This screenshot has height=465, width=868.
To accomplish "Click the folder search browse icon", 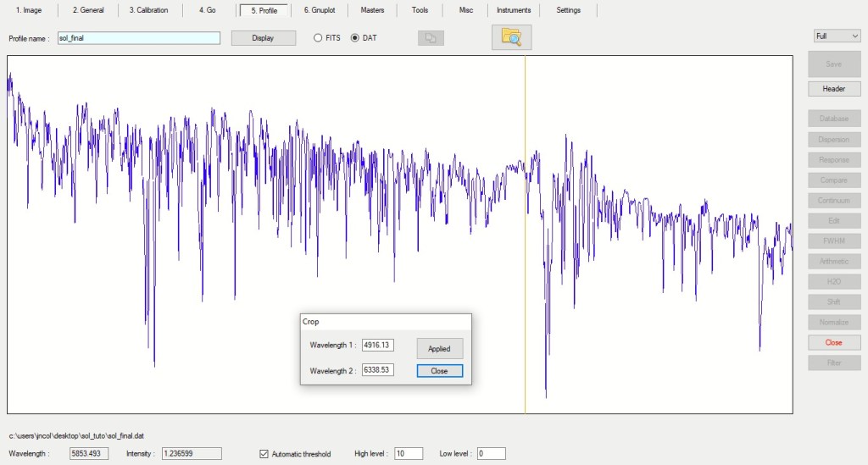I will [511, 37].
